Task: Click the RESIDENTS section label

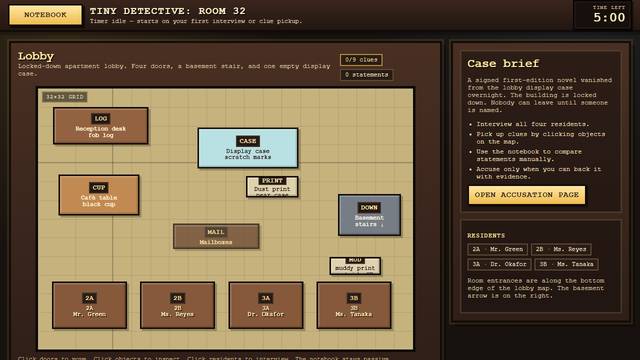Action: 486,236
